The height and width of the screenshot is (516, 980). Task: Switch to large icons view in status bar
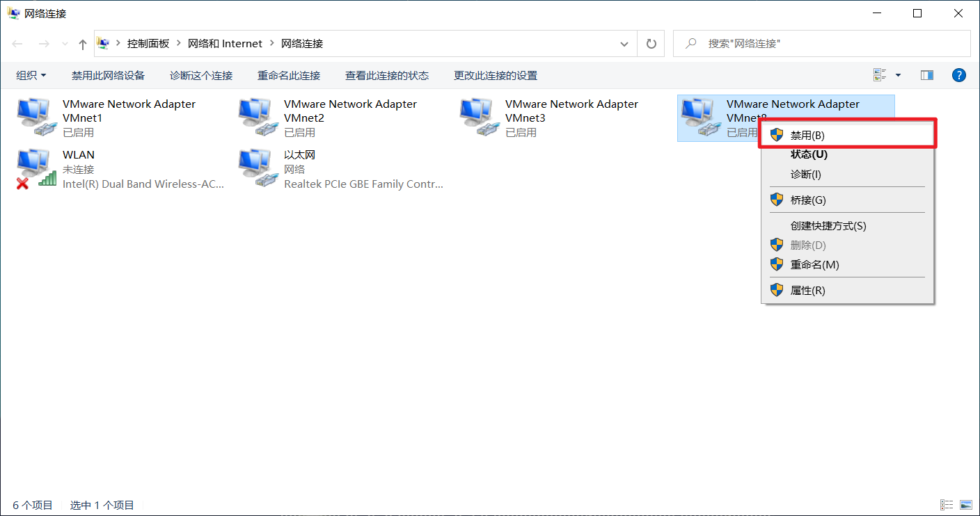click(965, 505)
